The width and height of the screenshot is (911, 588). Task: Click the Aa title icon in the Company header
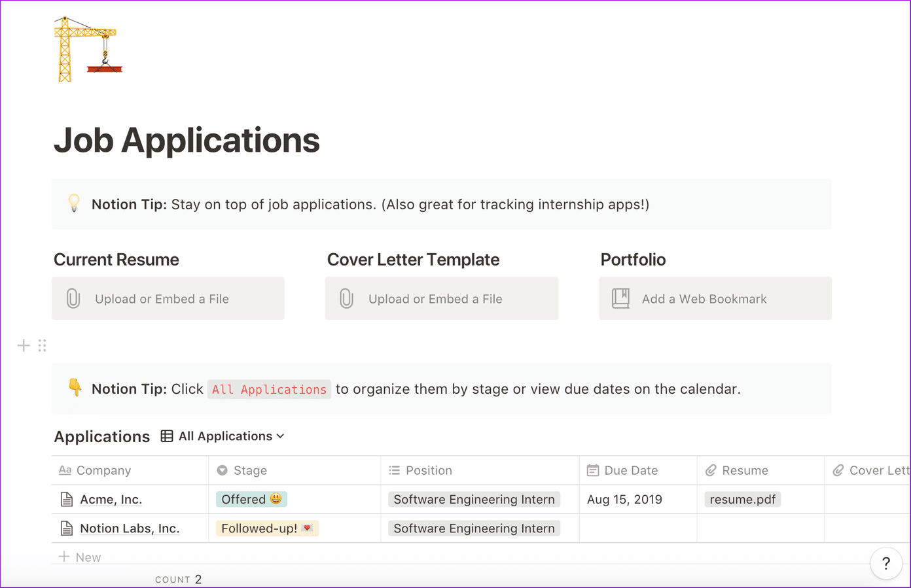65,470
